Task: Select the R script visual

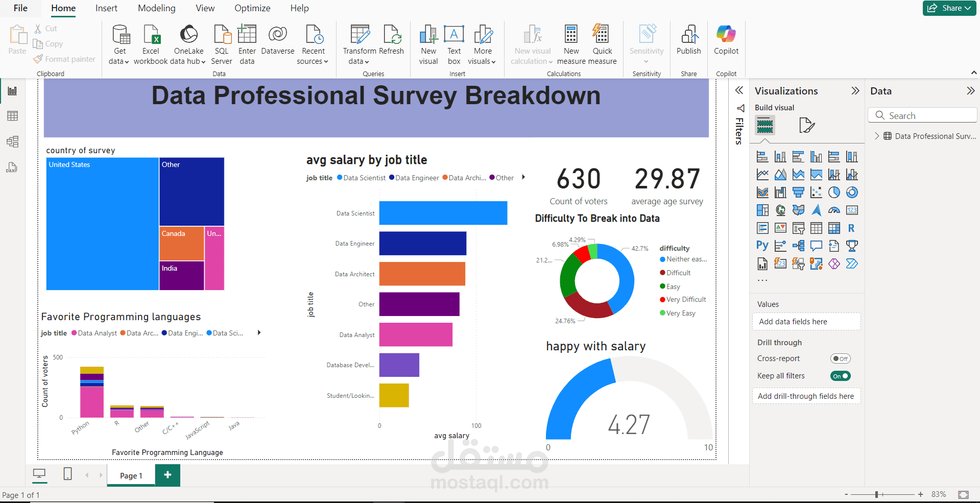Action: [x=852, y=228]
